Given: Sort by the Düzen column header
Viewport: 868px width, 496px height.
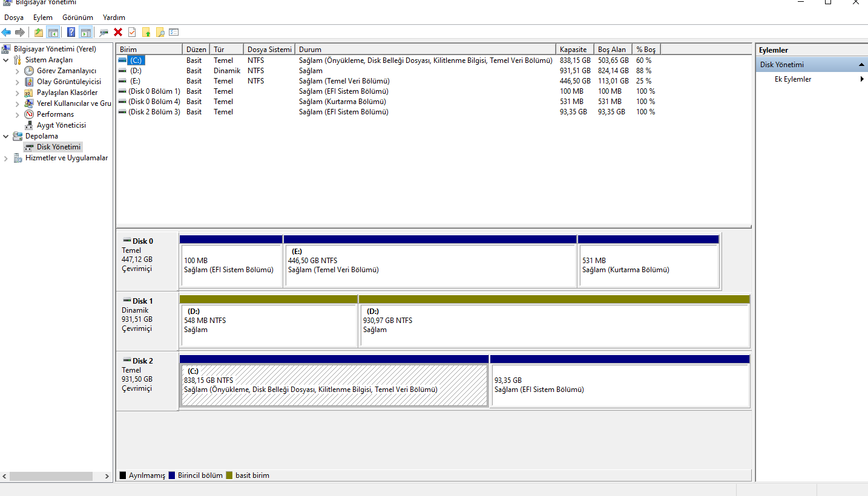Looking at the screenshot, I should coord(196,50).
